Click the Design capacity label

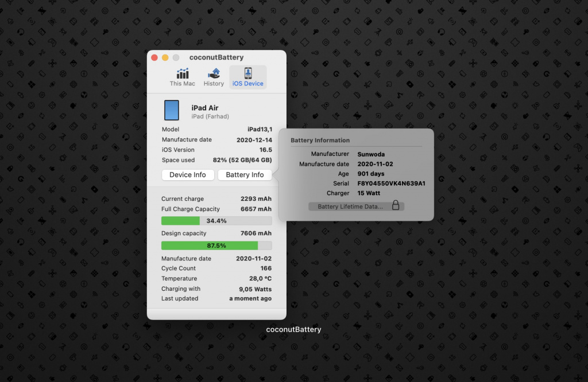(x=184, y=233)
